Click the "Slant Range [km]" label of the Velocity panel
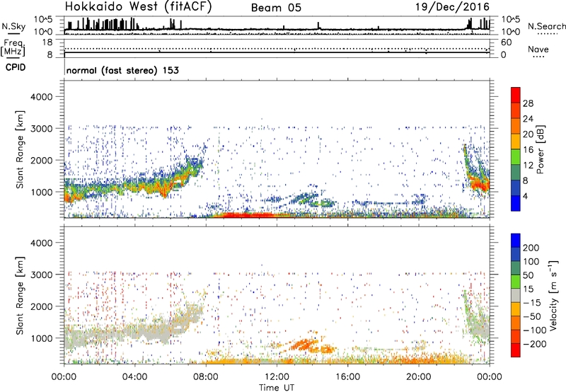Image resolution: width=566 pixels, height=392 pixels. (20, 296)
